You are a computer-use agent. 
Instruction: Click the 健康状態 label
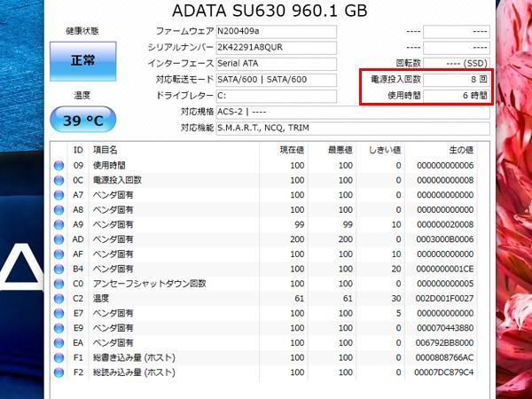pos(82,31)
